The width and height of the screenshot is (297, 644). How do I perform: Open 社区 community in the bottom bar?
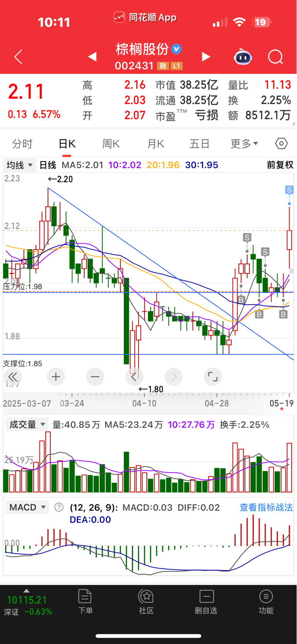(146, 602)
